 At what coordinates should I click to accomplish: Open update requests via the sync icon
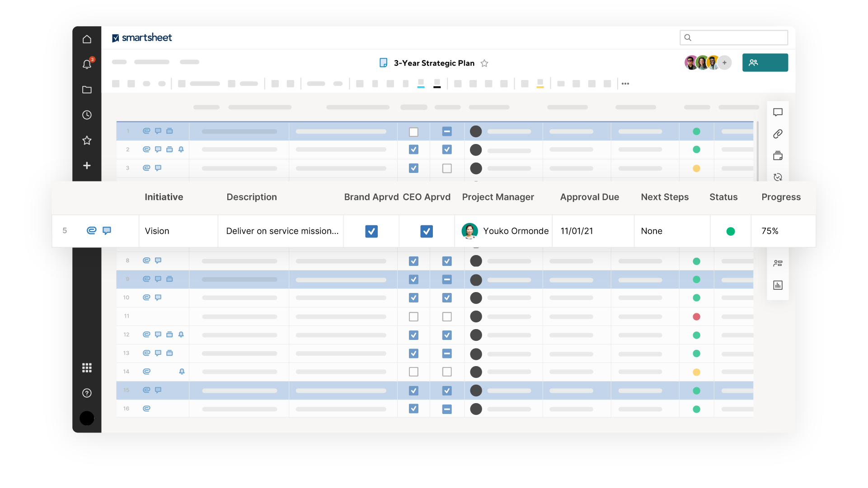coord(778,177)
